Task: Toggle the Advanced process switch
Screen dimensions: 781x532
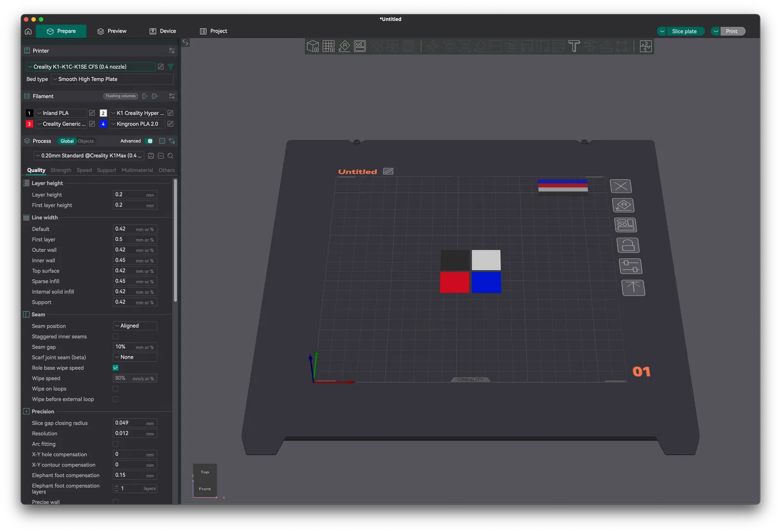Action: point(149,141)
